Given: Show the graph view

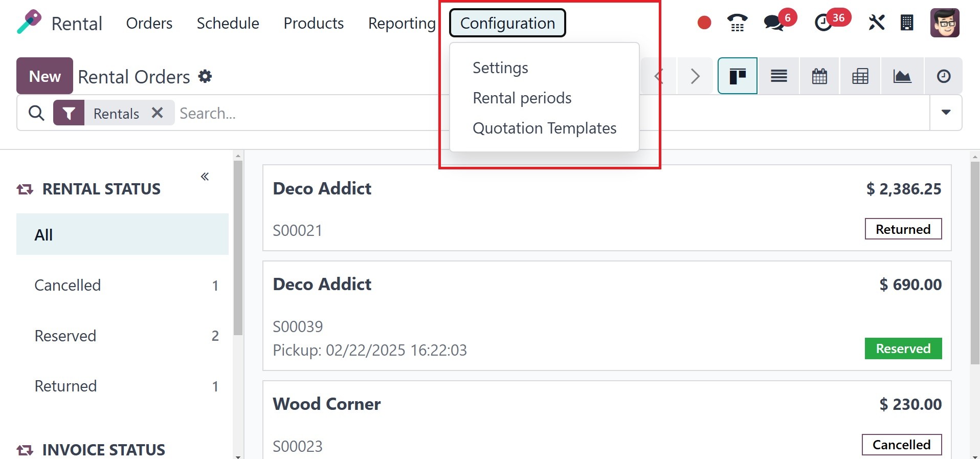Looking at the screenshot, I should pyautogui.click(x=902, y=76).
